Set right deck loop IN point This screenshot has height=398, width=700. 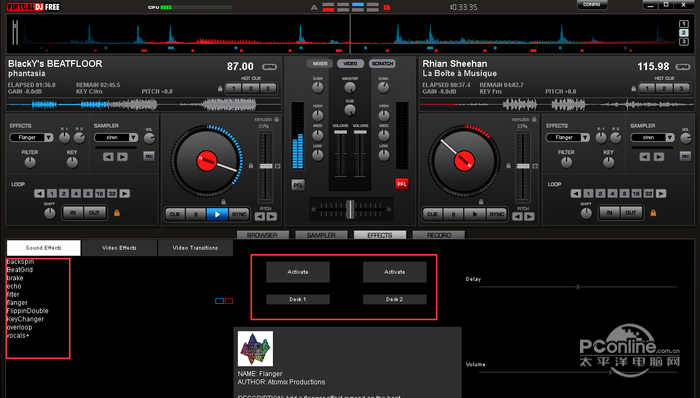609,213
